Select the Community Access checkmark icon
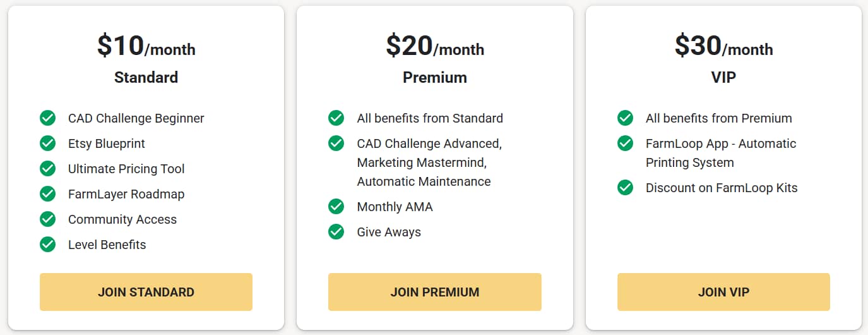Screen dimensions: 868x335 click(x=48, y=219)
